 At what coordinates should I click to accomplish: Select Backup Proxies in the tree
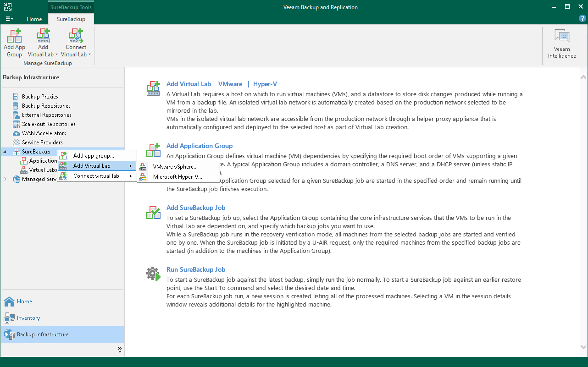pyautogui.click(x=40, y=97)
